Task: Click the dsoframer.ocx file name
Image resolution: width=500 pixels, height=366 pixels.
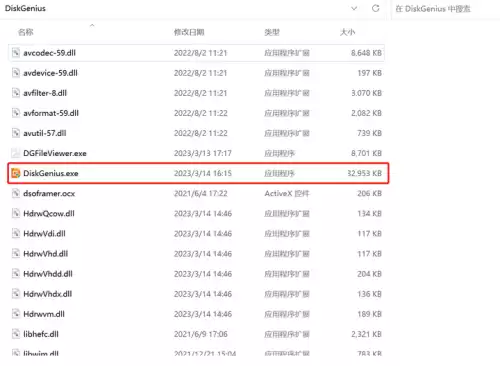Action: point(49,193)
